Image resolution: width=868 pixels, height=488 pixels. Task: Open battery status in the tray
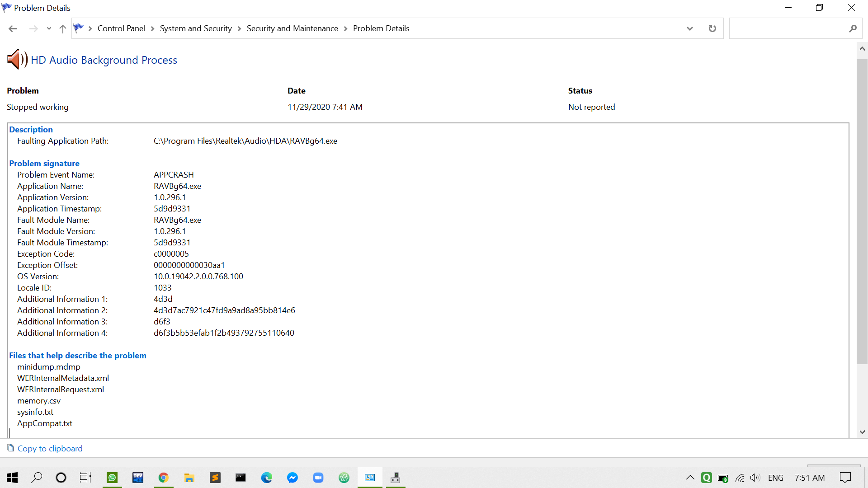click(x=723, y=478)
